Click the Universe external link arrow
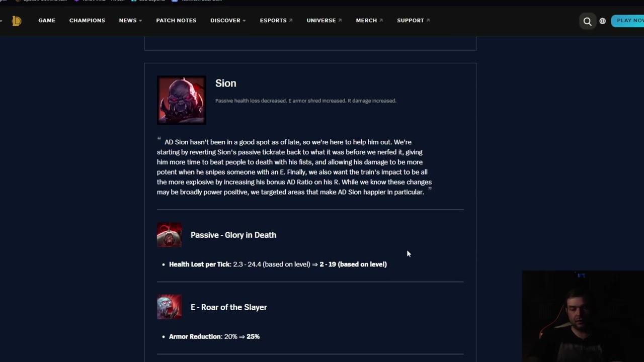Screen dimensions: 644x362 [x=340, y=21]
